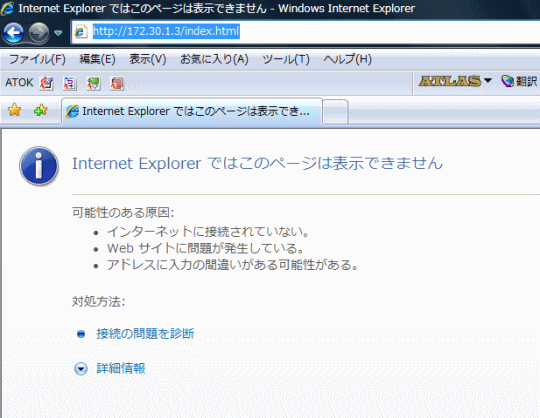Click text インターネットに接続されていない。
This screenshot has width=540, height=418.
click(208, 231)
